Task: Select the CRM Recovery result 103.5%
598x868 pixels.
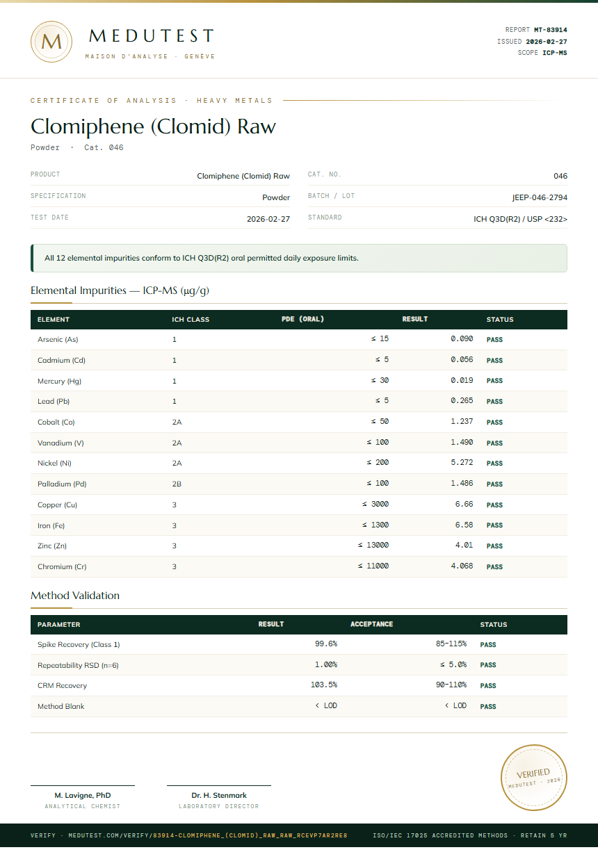Action: [324, 685]
